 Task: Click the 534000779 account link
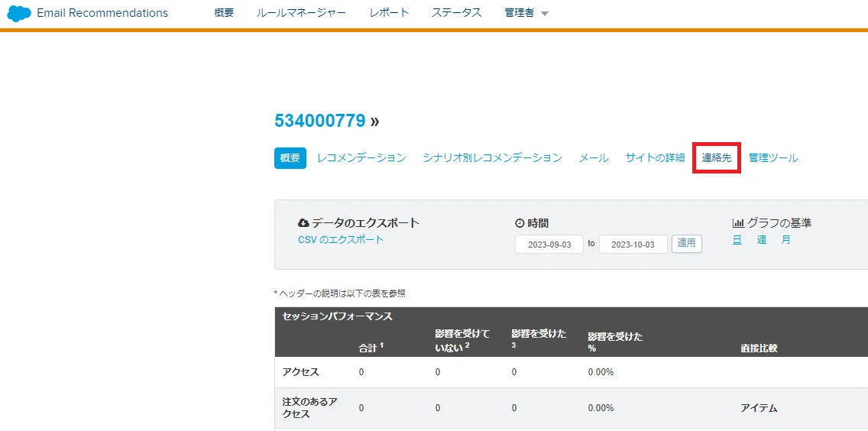coord(320,121)
